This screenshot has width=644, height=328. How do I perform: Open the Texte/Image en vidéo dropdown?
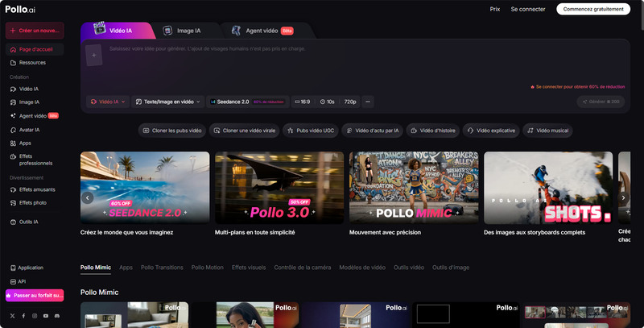click(168, 102)
